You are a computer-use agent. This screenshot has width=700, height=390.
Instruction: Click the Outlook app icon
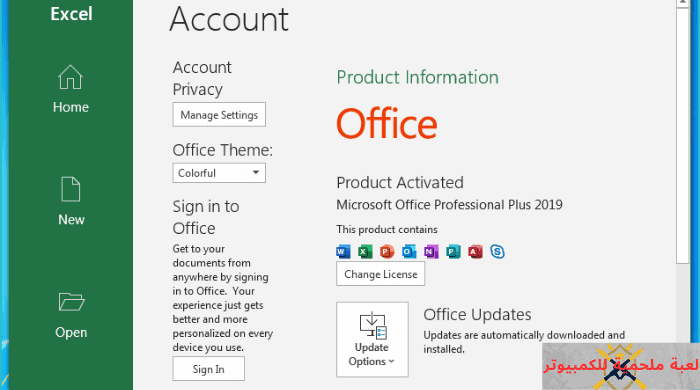click(x=409, y=252)
